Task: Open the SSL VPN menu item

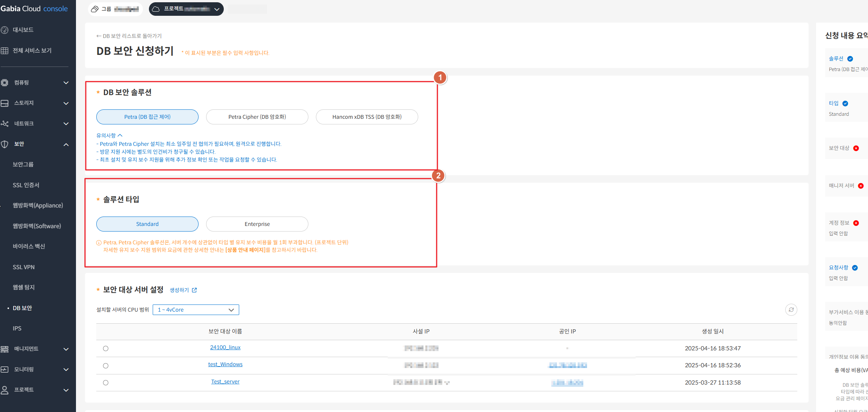Action: click(x=24, y=267)
